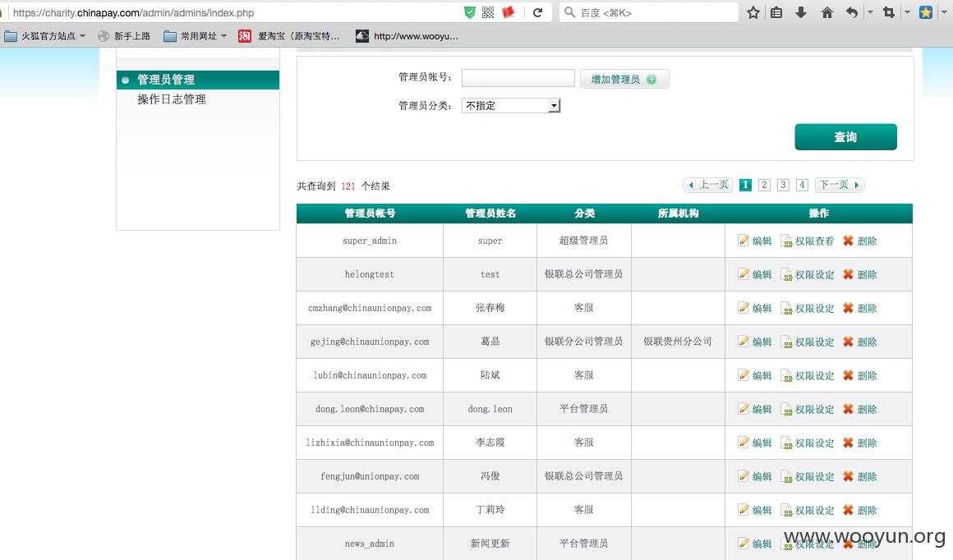The image size is (953, 560).
Task: Expand dropdown next to the crop icon
Action: click(x=908, y=12)
